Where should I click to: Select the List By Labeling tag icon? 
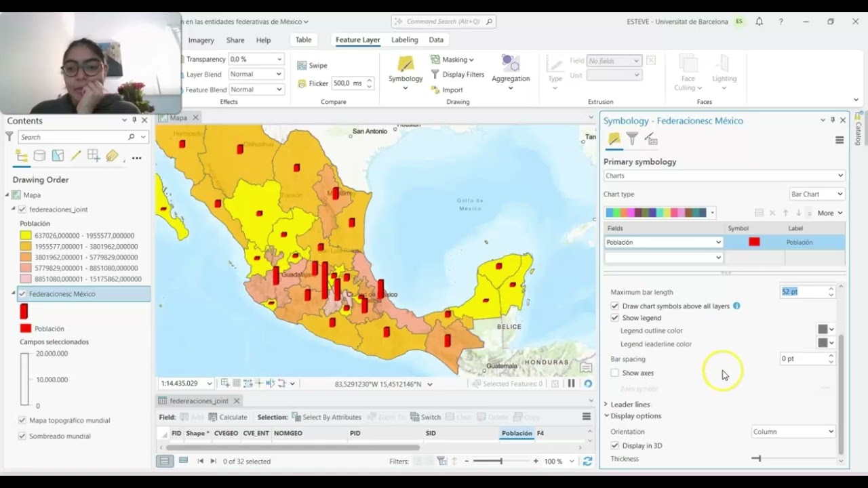112,157
